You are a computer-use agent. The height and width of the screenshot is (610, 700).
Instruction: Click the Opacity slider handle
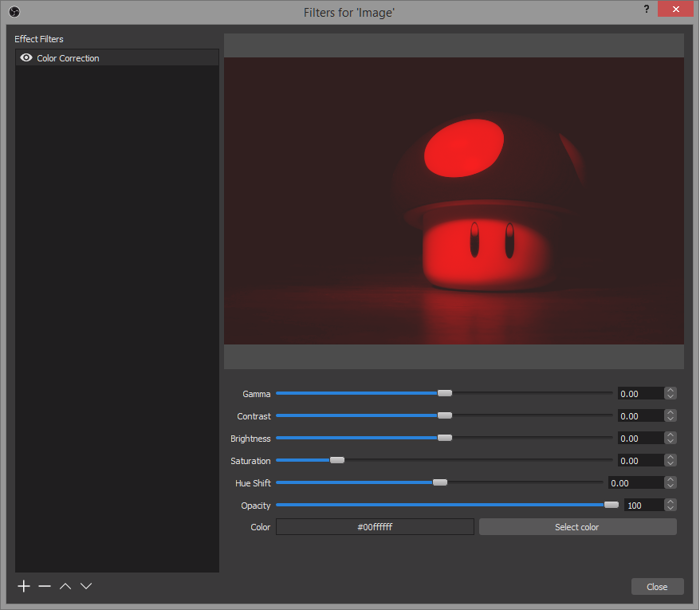tap(611, 505)
